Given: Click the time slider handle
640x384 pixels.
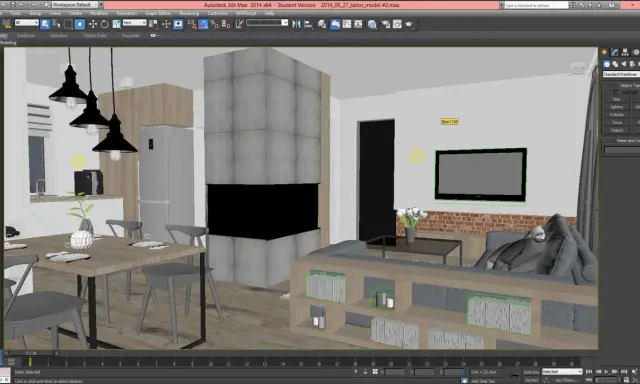Looking at the screenshot, I should [x=31, y=353].
